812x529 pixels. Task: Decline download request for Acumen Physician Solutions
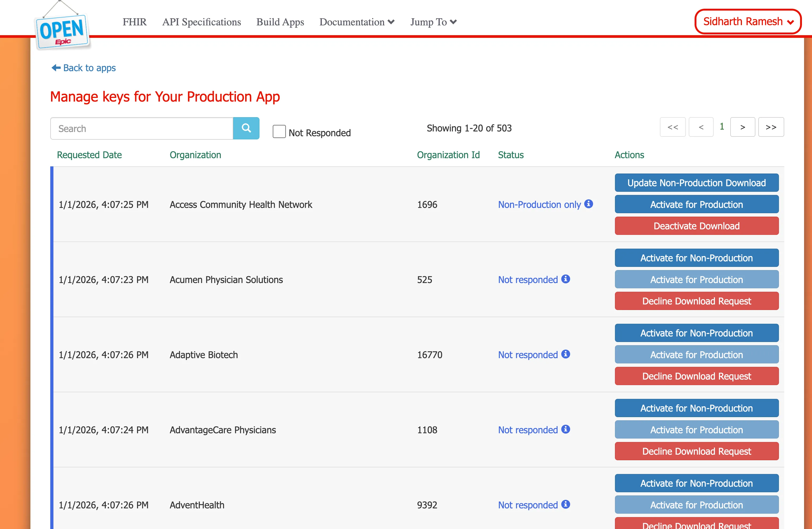pyautogui.click(x=697, y=301)
